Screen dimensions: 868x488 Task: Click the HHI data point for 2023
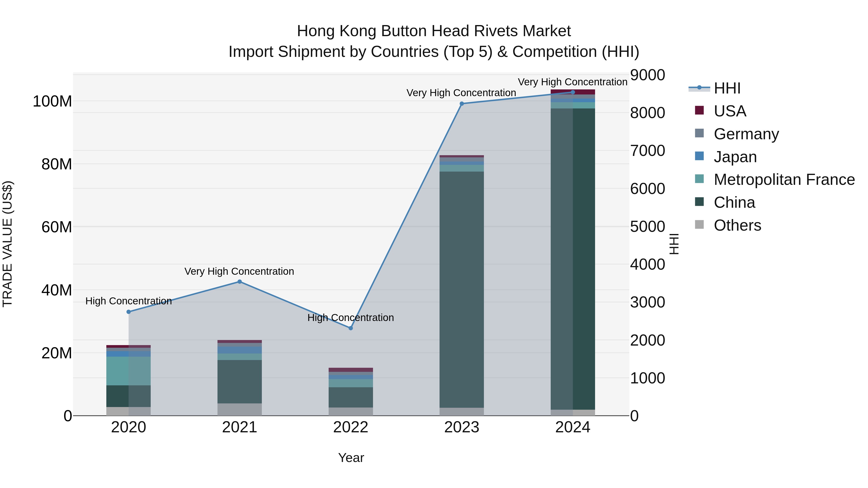point(462,104)
